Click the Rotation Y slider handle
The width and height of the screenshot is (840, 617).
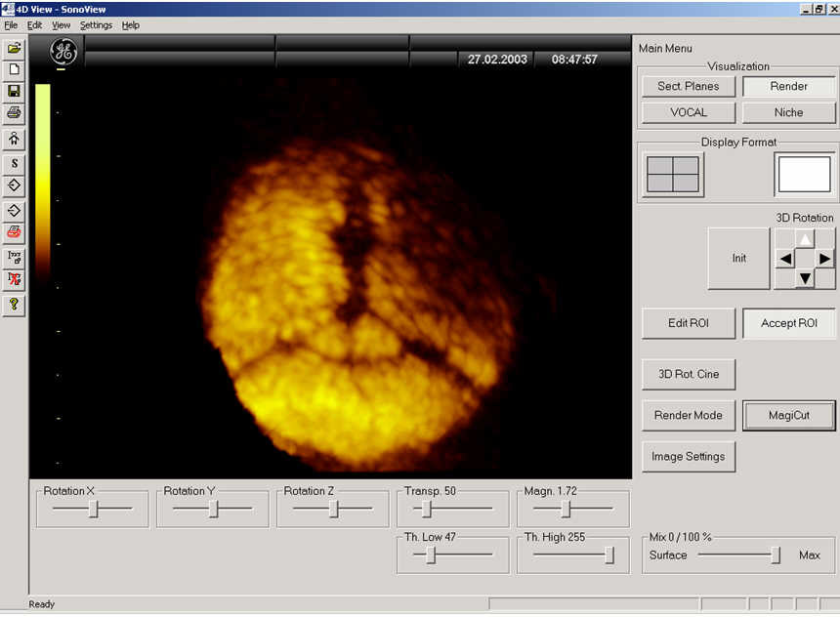click(213, 509)
